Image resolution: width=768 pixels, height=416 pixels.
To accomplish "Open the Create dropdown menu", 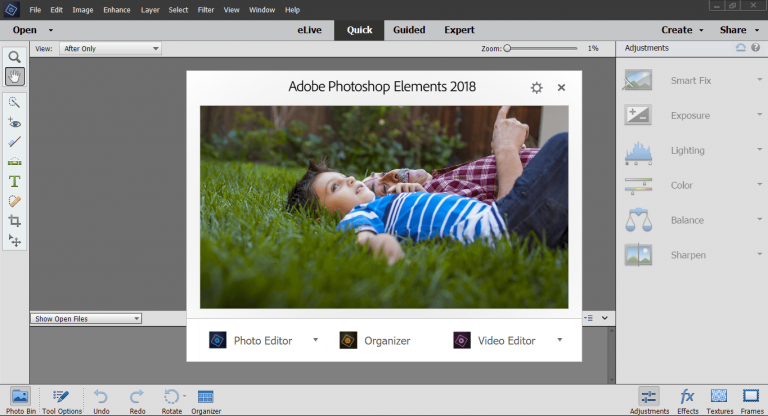I will tap(682, 30).
